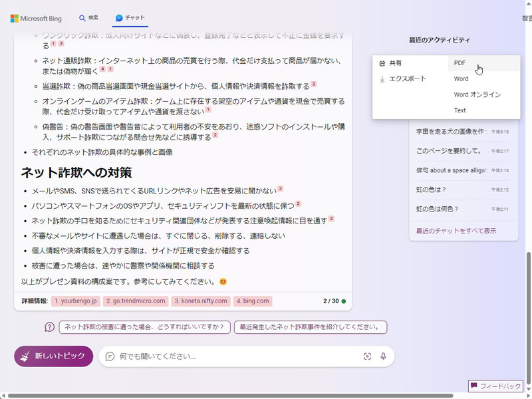Click the help question mark icon
Screen dimensions: 532x399
[49, 327]
